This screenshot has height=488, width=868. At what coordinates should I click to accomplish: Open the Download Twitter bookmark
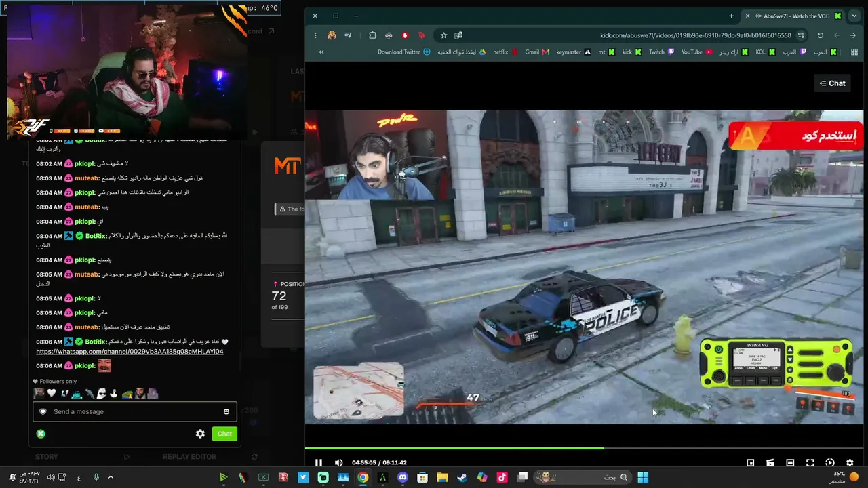404,52
